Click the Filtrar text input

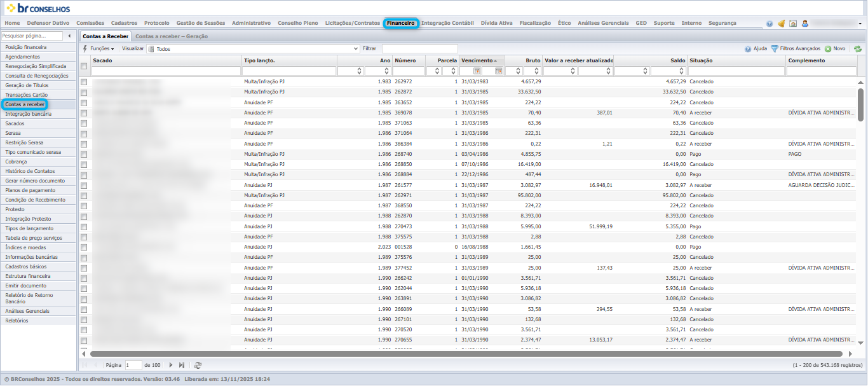[419, 48]
